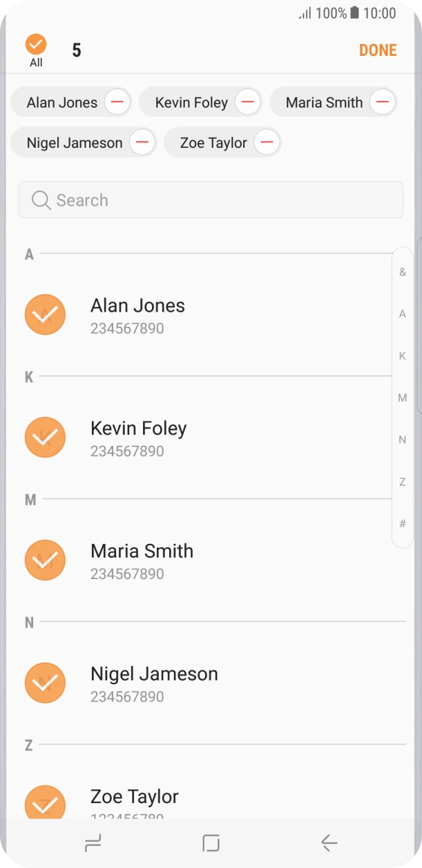Image resolution: width=422 pixels, height=868 pixels.
Task: Remove Kevin Foley chip with minus icon
Action: coord(247,102)
